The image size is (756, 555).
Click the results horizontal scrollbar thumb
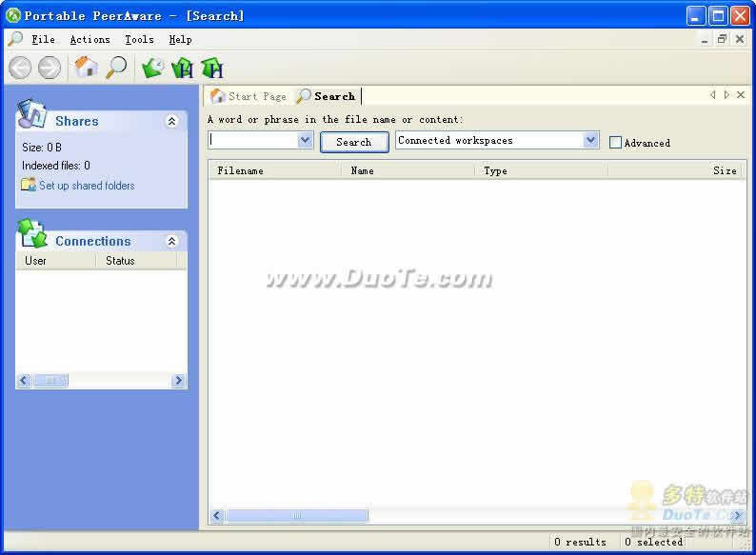coord(296,515)
